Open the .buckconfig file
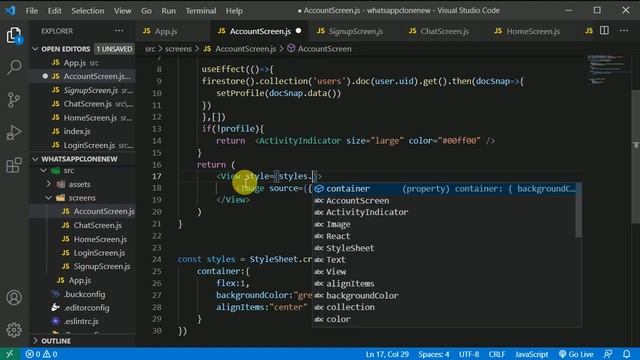The height and width of the screenshot is (360, 640). 82,294
